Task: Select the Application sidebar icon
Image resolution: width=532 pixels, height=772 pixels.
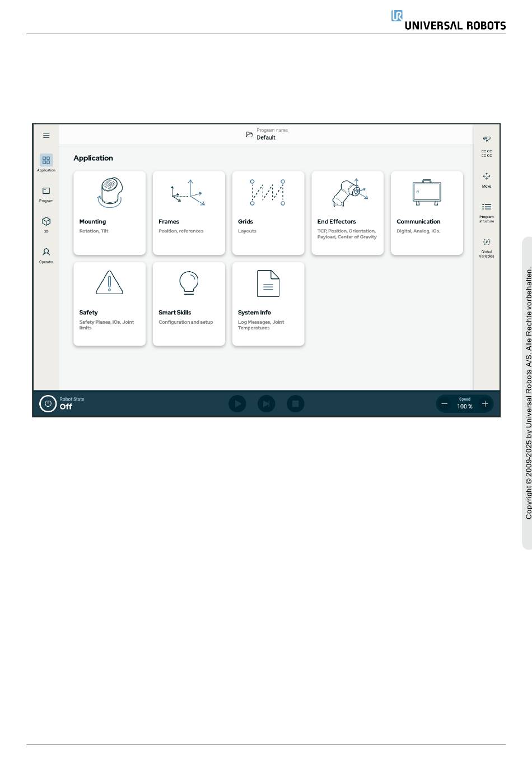Action: [46, 162]
